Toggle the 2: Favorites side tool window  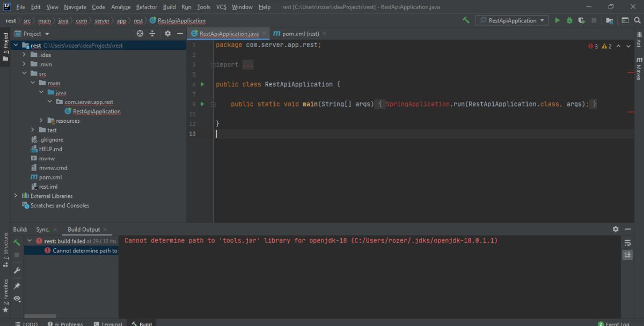[5, 296]
